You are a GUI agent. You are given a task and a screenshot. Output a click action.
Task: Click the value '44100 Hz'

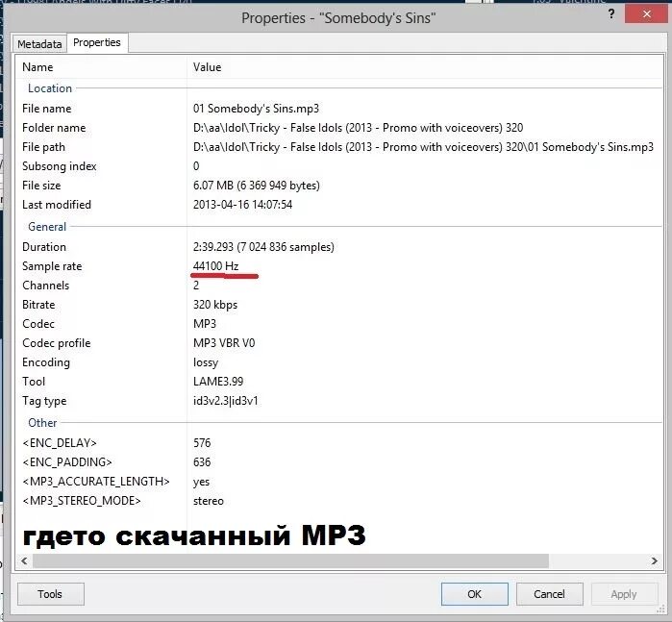coord(215,266)
